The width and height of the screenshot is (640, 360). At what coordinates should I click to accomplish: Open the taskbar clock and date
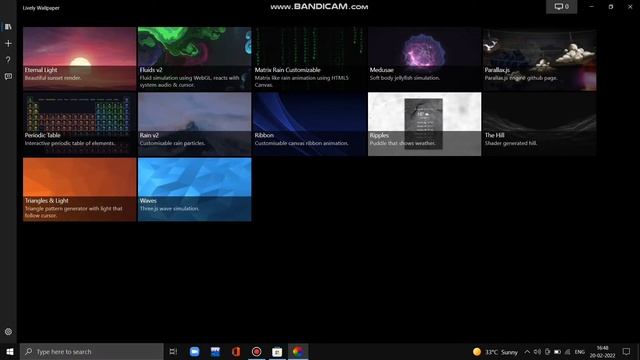602,351
